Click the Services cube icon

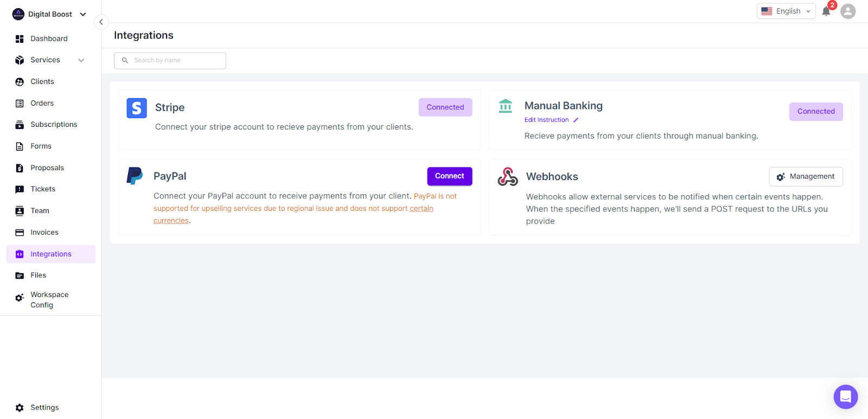click(20, 60)
